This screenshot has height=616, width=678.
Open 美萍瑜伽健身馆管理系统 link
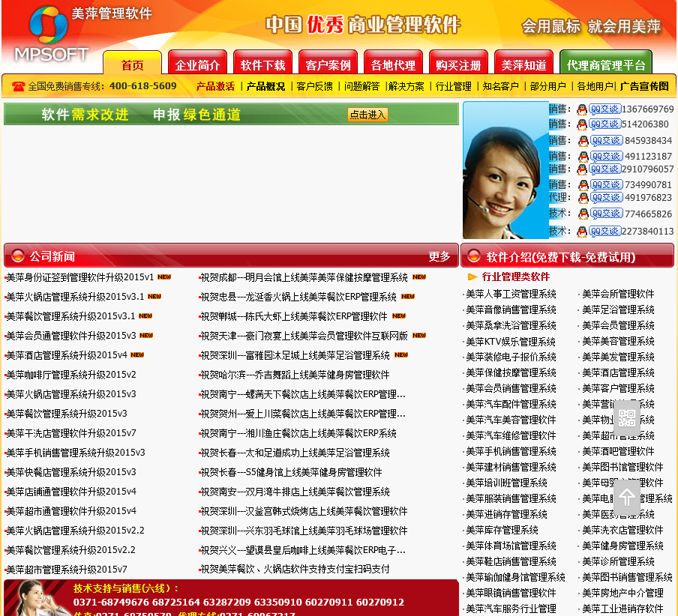pos(515,578)
